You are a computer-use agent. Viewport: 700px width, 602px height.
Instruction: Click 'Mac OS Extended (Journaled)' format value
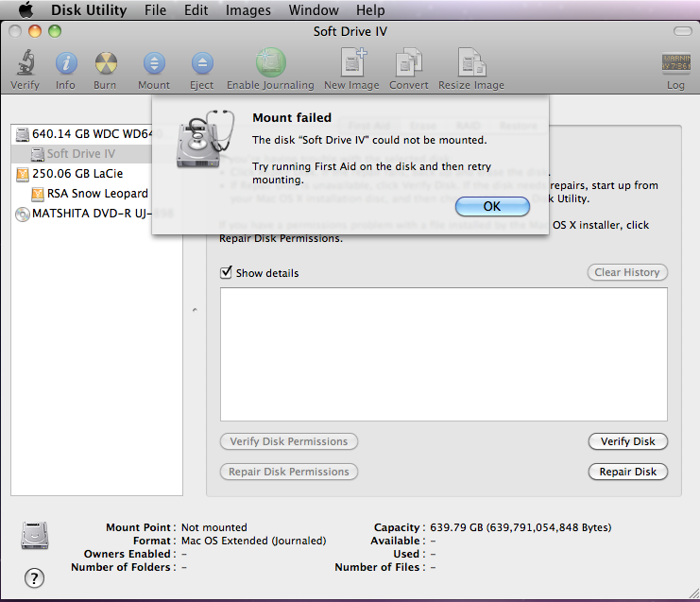[x=253, y=541]
